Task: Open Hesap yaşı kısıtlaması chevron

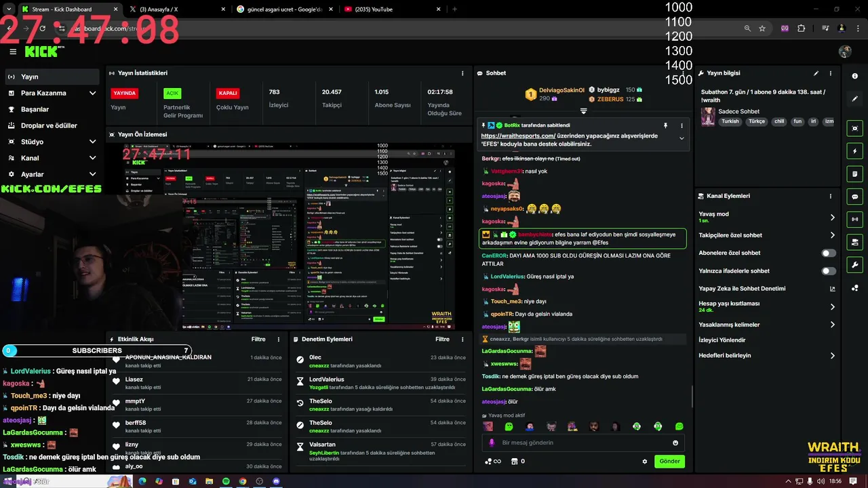Action: point(832,307)
